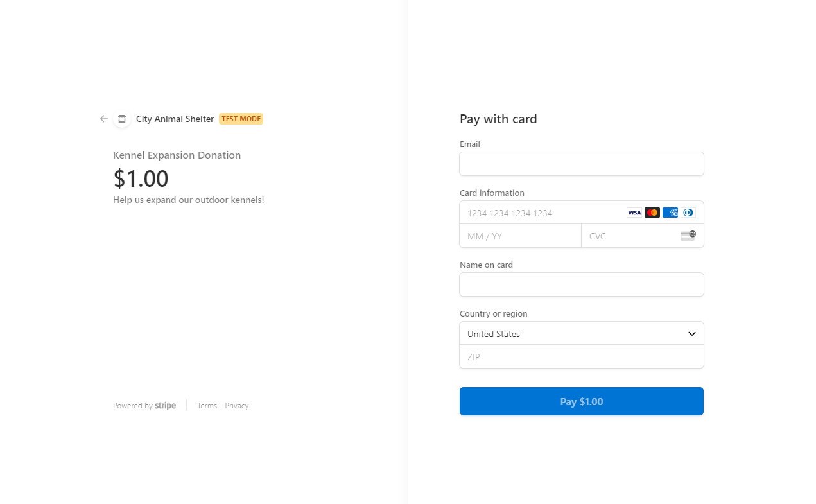Screen dimensions: 816x504
Task: Click the American Express logo
Action: (x=670, y=213)
